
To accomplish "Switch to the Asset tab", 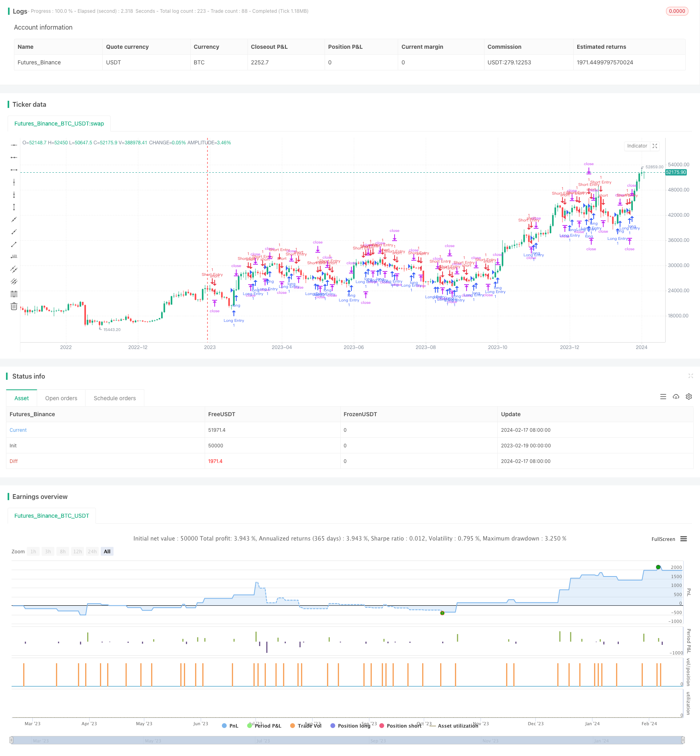I will click(22, 398).
